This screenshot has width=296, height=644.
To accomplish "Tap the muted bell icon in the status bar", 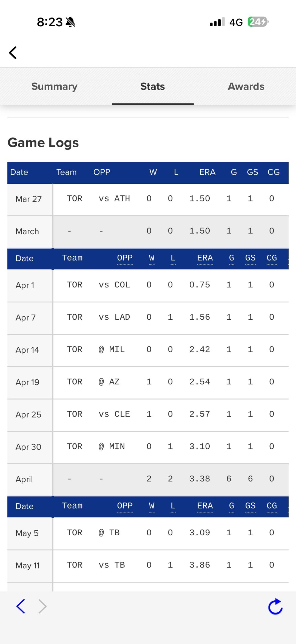I will [70, 22].
